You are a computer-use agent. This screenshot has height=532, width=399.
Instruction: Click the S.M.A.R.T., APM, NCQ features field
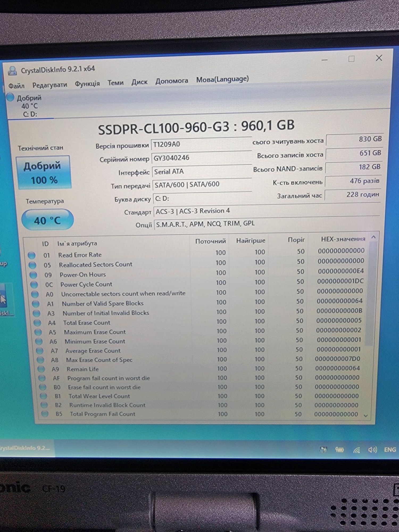pos(267,223)
